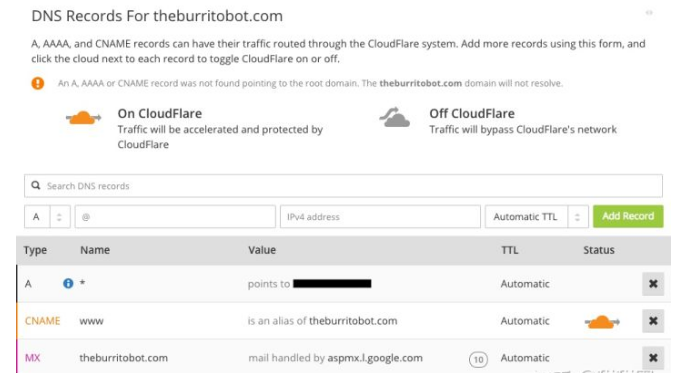This screenshot has height=373, width=689.
Task: Open the Automatic TTL dropdown
Action: coord(537,217)
